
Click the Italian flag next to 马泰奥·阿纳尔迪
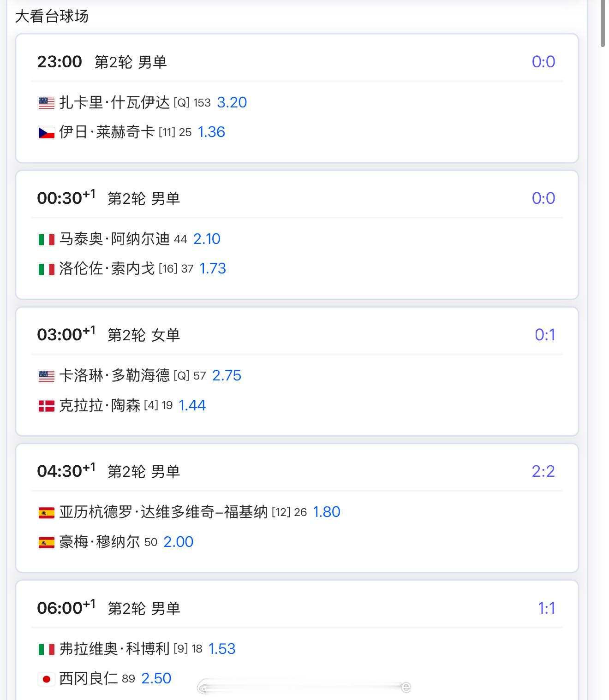(46, 239)
